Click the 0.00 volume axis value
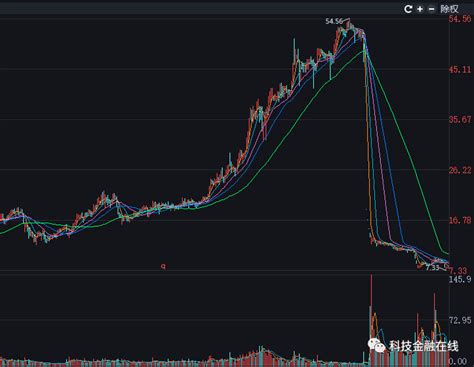474x367 pixels. click(x=458, y=361)
